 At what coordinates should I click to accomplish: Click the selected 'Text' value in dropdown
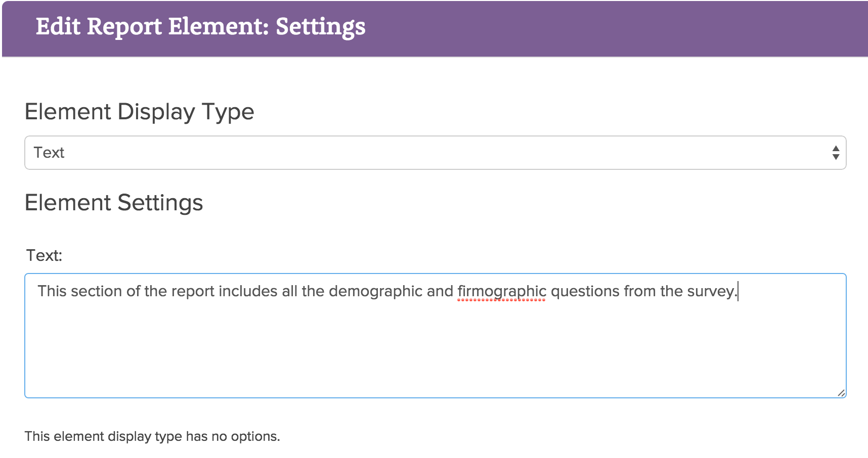pos(49,153)
